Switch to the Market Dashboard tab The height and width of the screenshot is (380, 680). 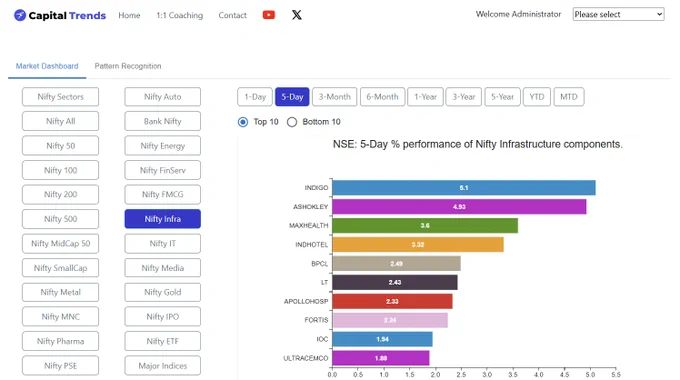click(47, 66)
